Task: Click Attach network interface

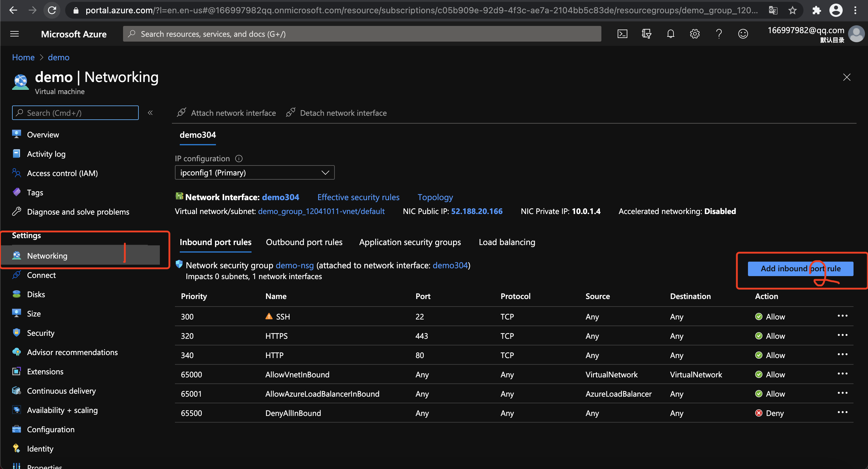Action: [227, 113]
